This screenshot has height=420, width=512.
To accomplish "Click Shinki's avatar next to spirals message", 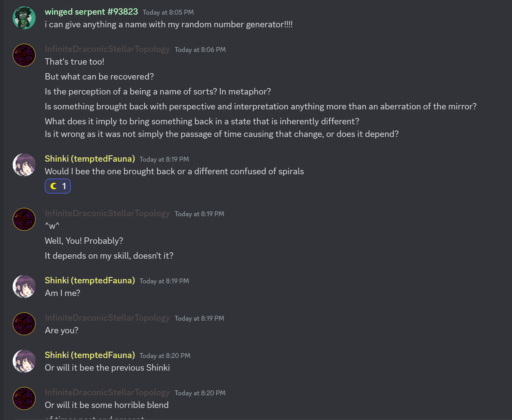I will pos(24,165).
